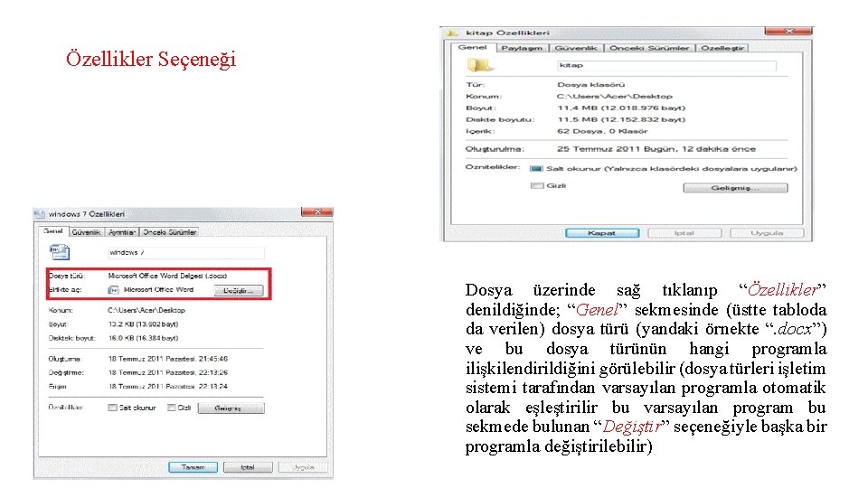Enable Salt okunur in windows 7 Özellikleri
Image resolution: width=868 pixels, height=488 pixels.
[x=112, y=408]
